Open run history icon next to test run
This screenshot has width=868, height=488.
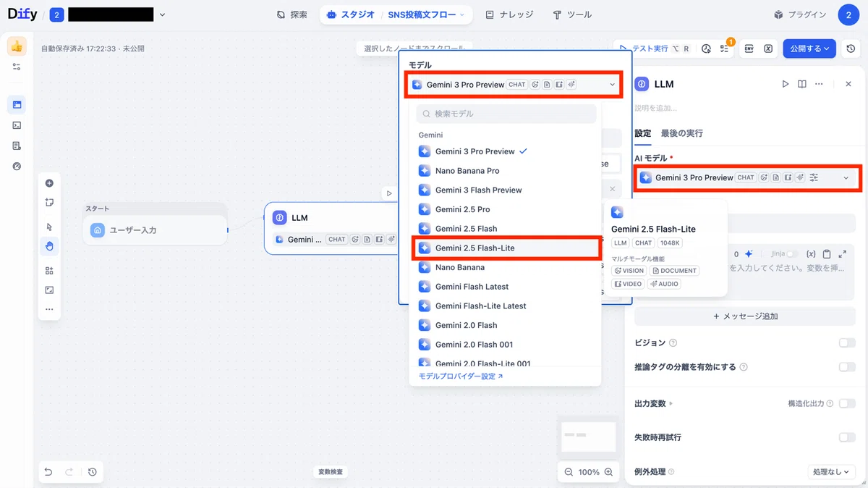pos(706,49)
